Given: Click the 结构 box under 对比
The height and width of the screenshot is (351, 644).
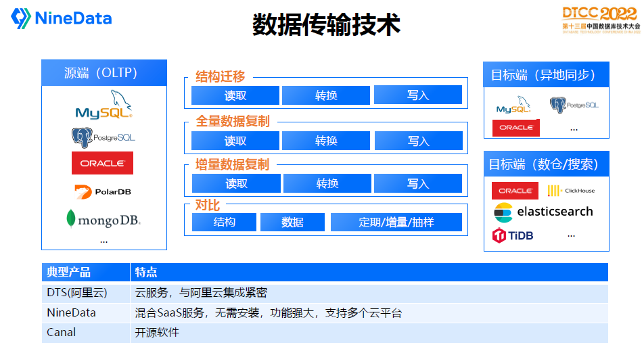Looking at the screenshot, I should pyautogui.click(x=225, y=222).
